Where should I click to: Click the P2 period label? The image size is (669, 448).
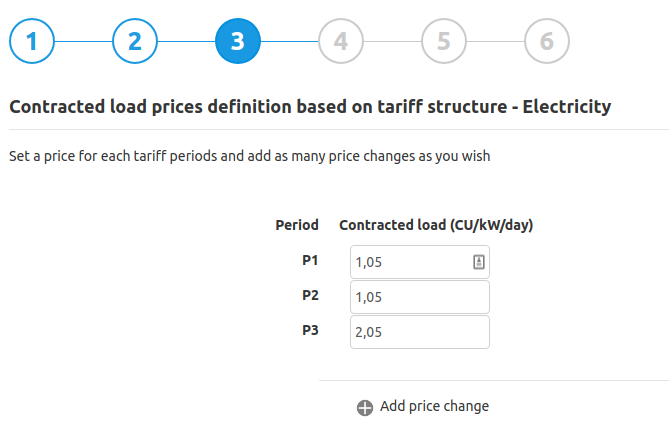click(x=310, y=295)
